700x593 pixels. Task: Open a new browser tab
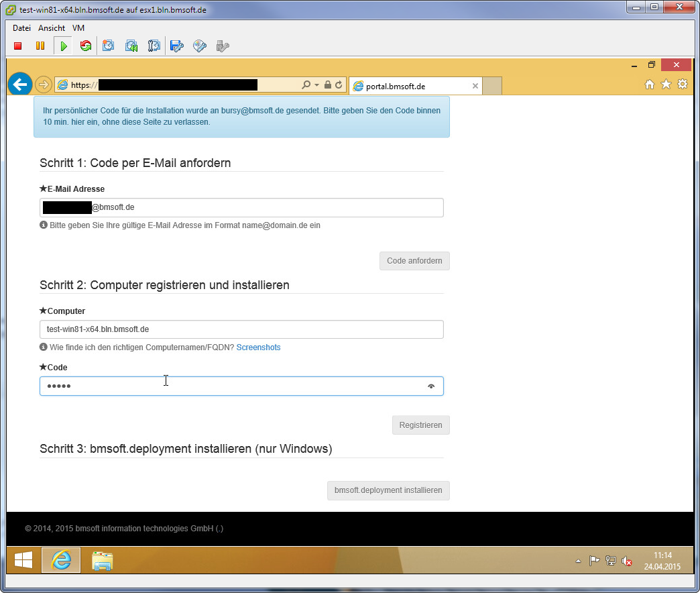(x=492, y=86)
